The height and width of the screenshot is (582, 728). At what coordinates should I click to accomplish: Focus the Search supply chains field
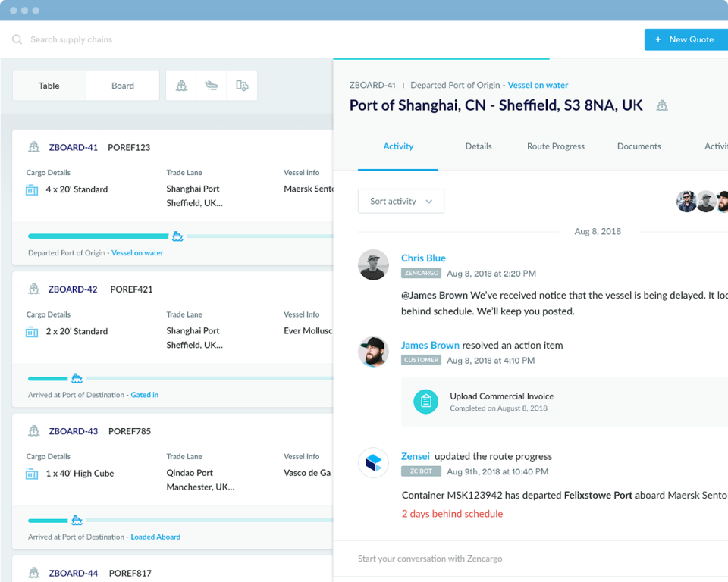(x=71, y=39)
